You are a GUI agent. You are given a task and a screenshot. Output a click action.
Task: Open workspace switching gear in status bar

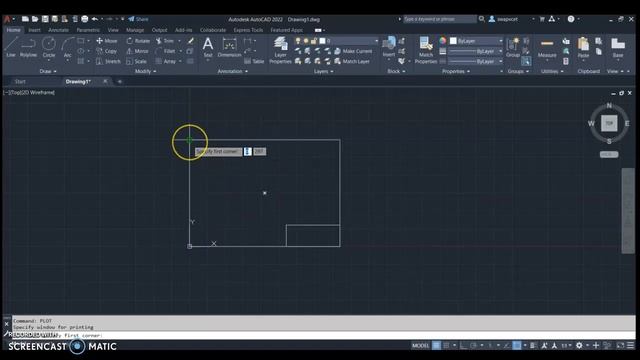click(x=579, y=345)
